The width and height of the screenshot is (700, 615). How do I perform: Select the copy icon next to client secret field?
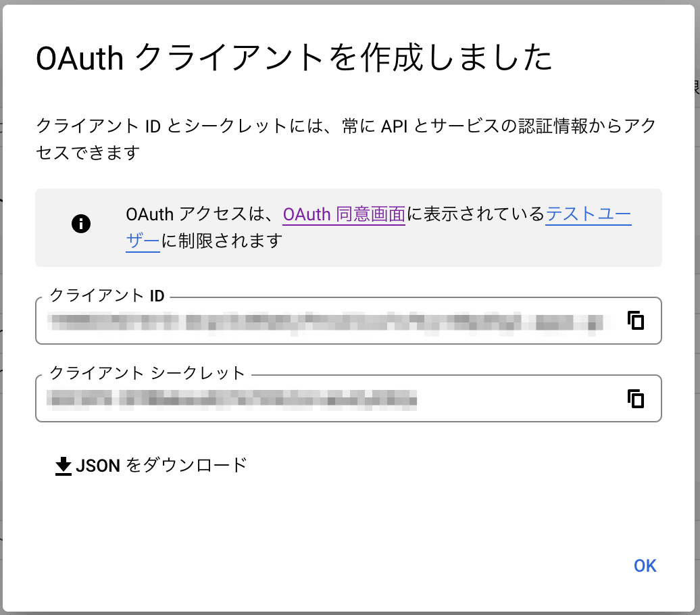tap(636, 399)
